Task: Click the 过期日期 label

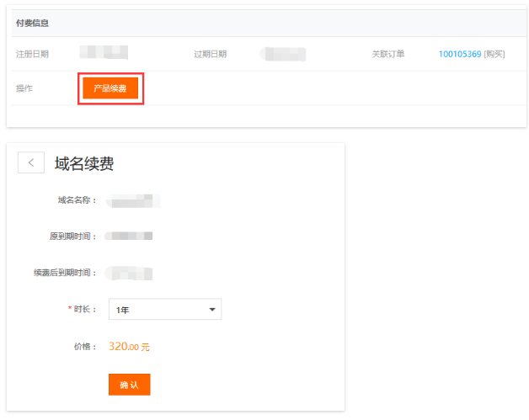Action: [210, 54]
